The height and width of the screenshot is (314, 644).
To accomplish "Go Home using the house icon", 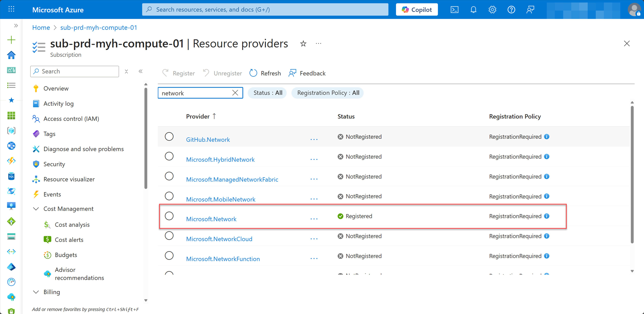I will [11, 55].
